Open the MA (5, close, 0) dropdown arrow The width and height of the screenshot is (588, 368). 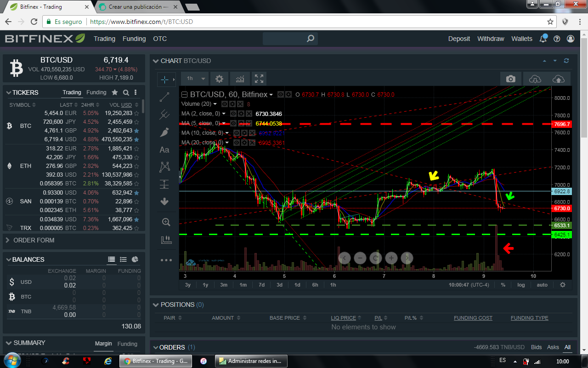[x=224, y=123]
